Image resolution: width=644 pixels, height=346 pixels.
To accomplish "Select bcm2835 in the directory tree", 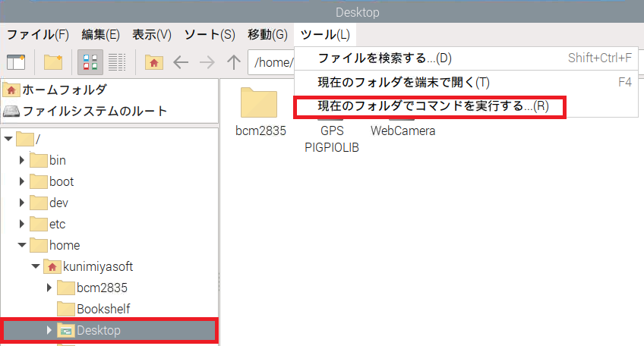I will click(x=103, y=288).
